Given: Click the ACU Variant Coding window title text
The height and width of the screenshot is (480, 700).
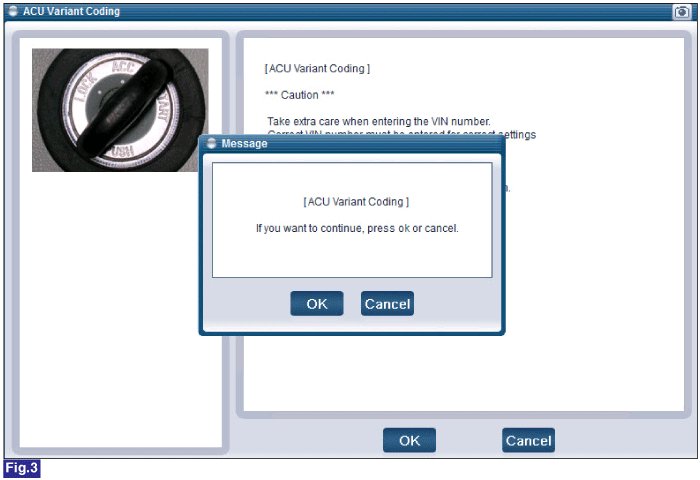Looking at the screenshot, I should point(71,11).
